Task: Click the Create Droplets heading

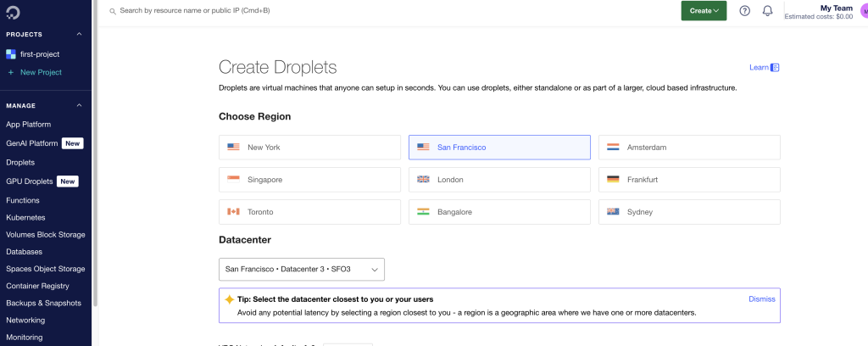Action: coord(278,68)
